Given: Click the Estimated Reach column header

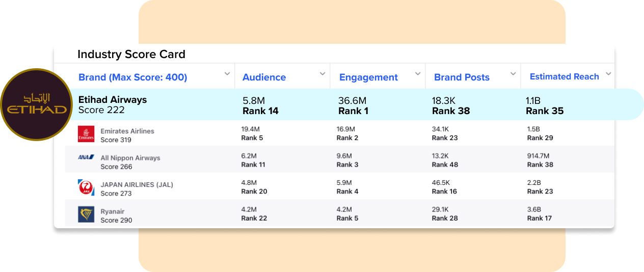Looking at the screenshot, I should pos(565,76).
